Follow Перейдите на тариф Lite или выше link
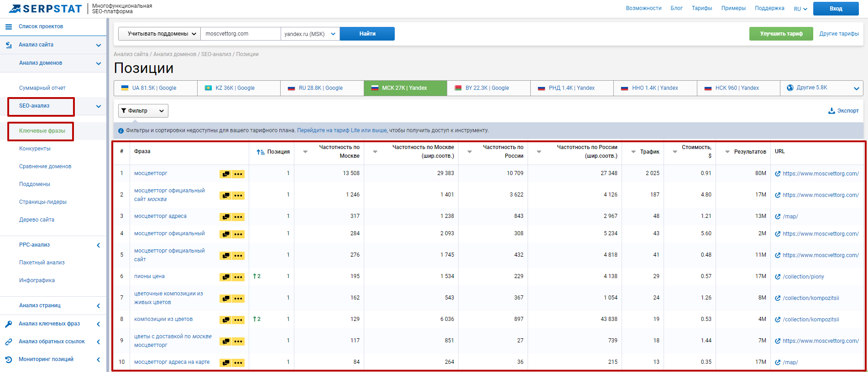868x372 pixels. pyautogui.click(x=342, y=130)
